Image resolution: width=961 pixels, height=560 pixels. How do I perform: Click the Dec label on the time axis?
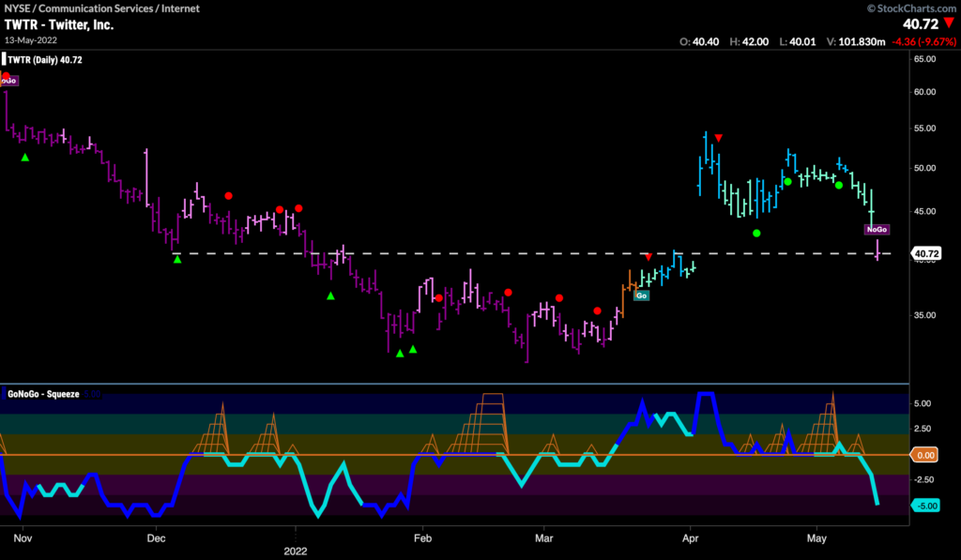[x=157, y=538]
